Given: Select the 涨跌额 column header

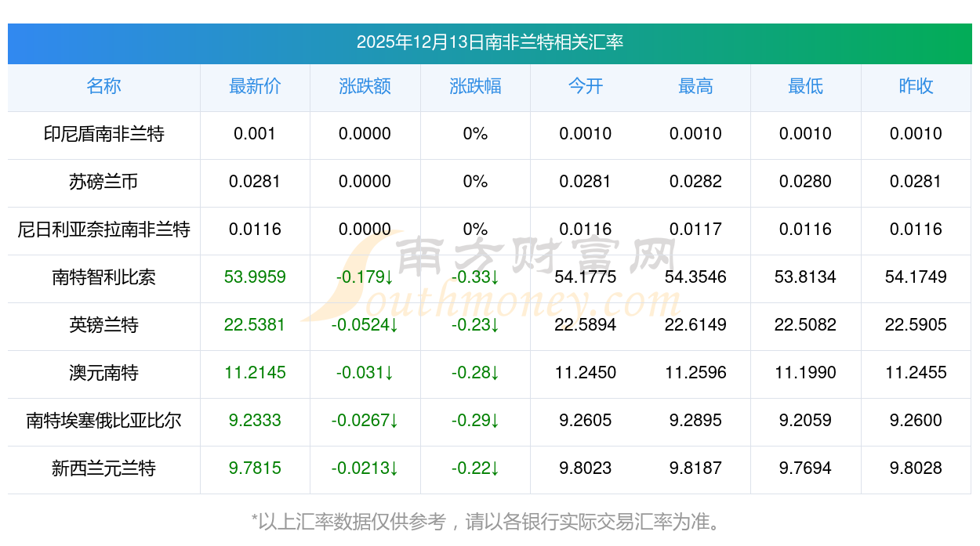Looking at the screenshot, I should 365,86.
